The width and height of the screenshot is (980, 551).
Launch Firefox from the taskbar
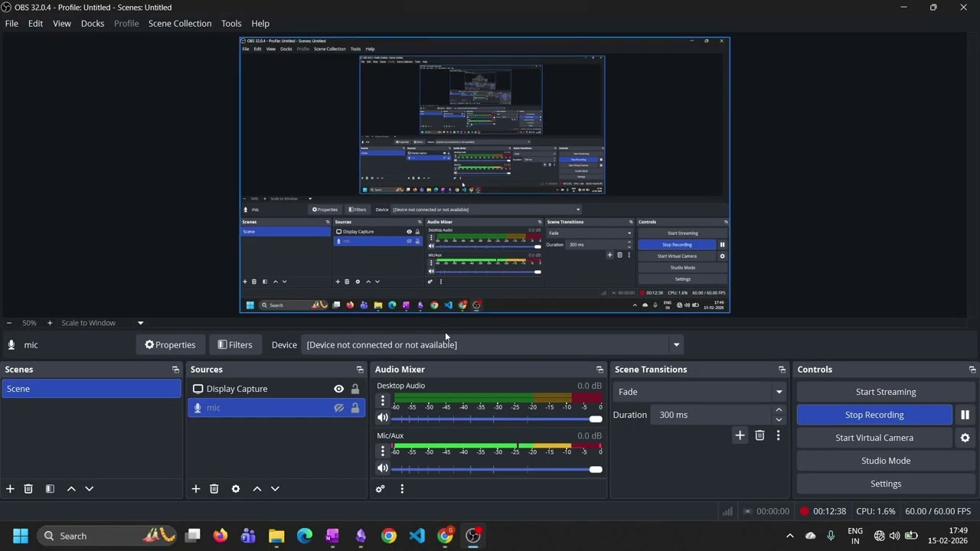click(x=220, y=536)
